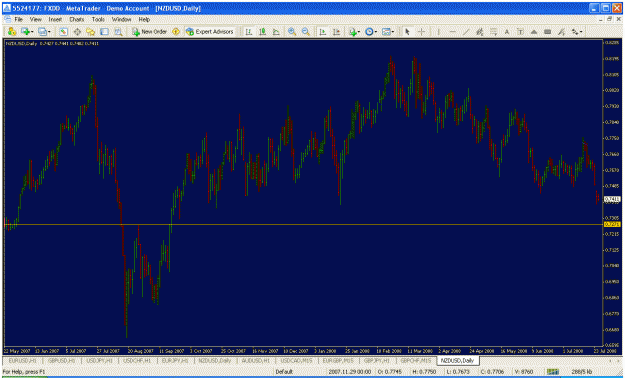The width and height of the screenshot is (625, 378).
Task: Show the Navigator panel icon
Action: (91, 32)
